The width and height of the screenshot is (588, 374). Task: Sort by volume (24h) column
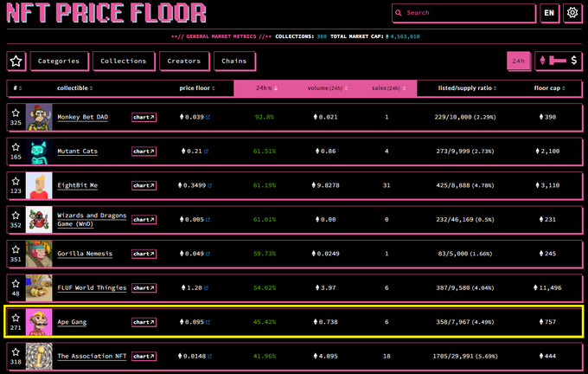pyautogui.click(x=328, y=88)
